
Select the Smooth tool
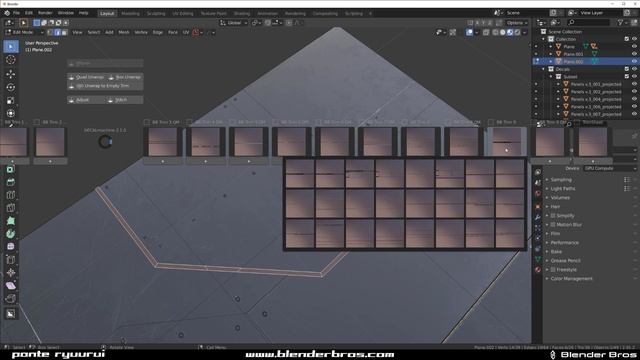click(x=11, y=247)
